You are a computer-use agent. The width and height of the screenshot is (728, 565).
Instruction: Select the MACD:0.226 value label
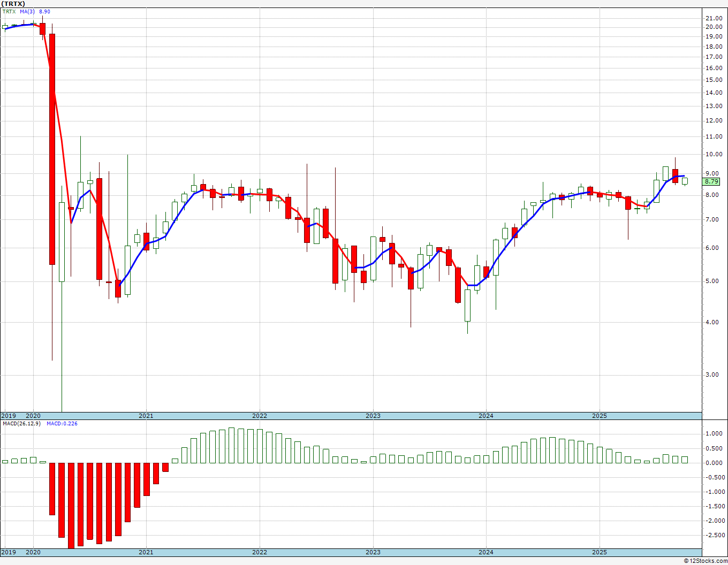click(x=62, y=423)
